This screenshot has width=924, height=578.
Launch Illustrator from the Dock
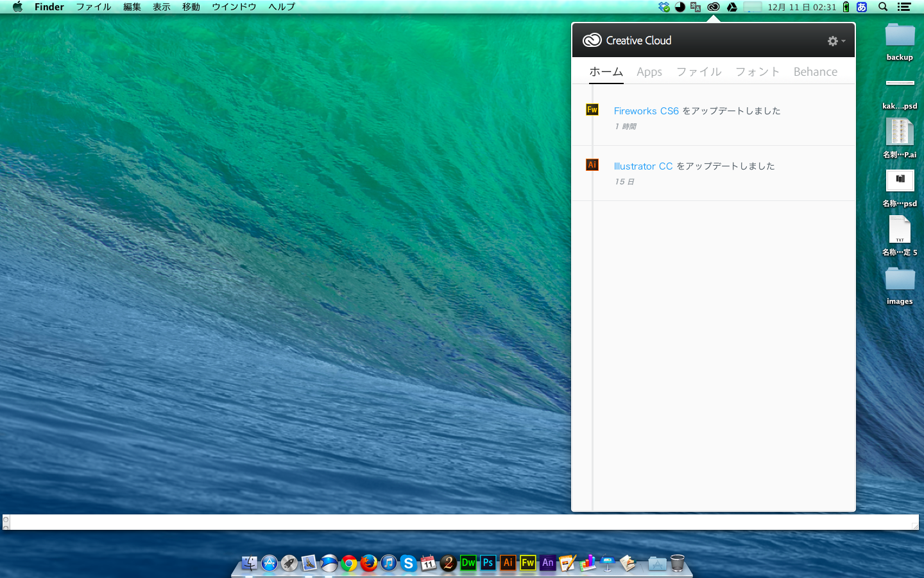[x=508, y=563]
